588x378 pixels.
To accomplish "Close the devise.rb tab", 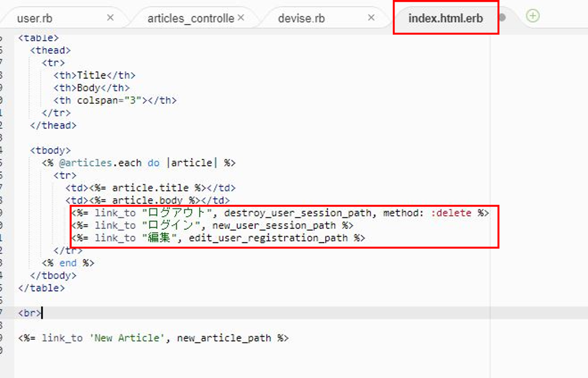I will (371, 18).
